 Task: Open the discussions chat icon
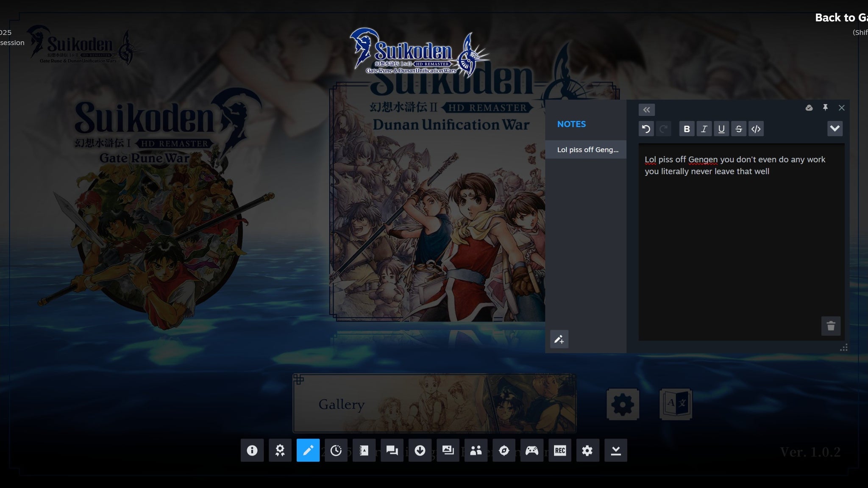[x=392, y=450]
